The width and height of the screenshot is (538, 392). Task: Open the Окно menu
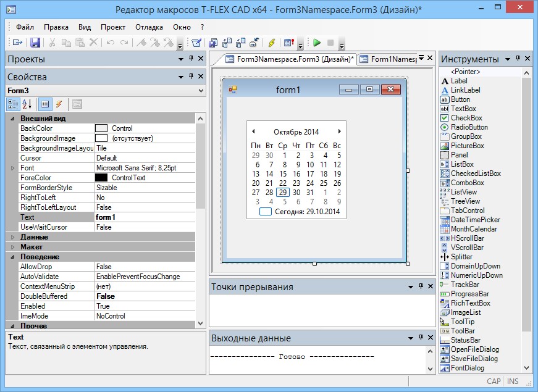tap(182, 27)
